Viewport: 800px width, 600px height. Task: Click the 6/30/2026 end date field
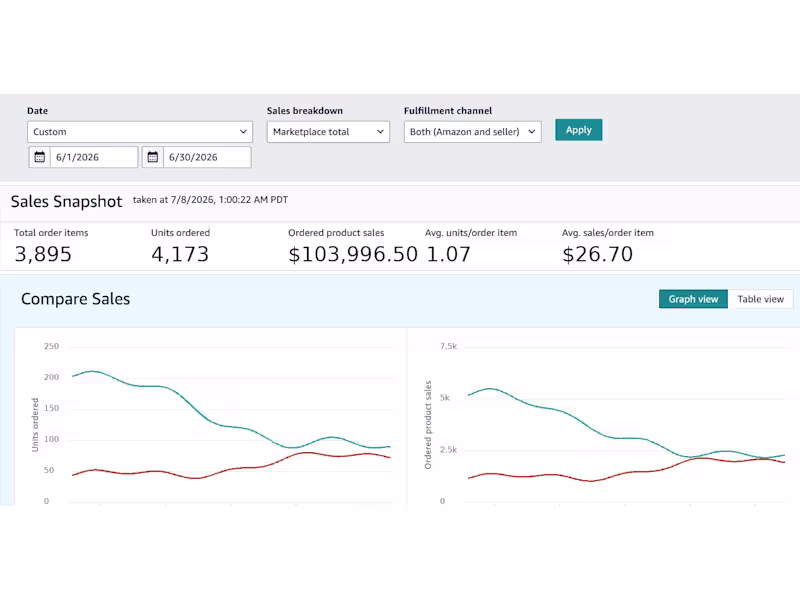tap(207, 157)
